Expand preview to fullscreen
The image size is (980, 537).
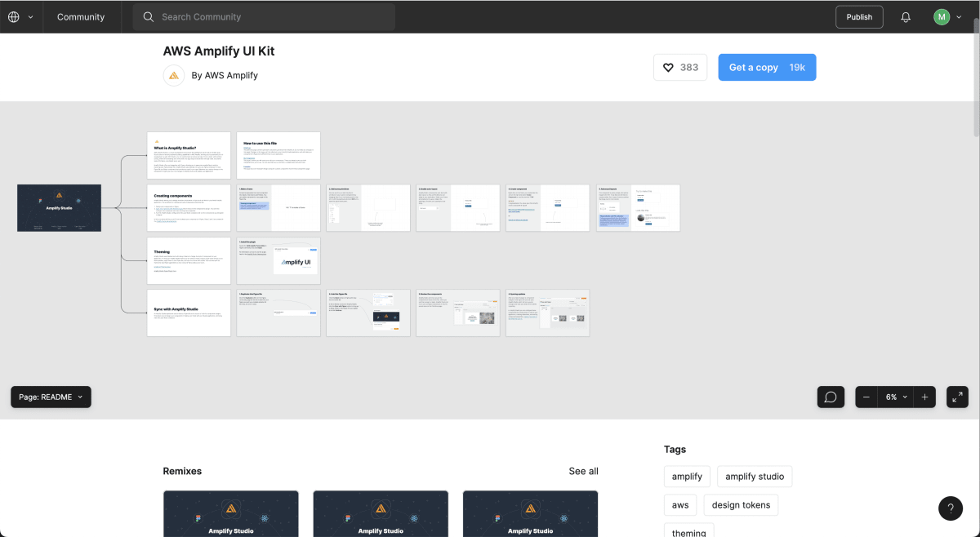(957, 397)
